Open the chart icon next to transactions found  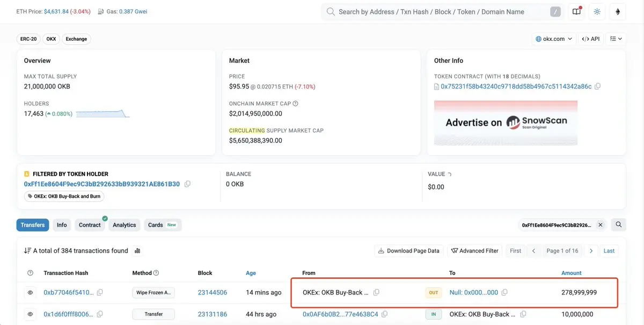click(x=137, y=251)
